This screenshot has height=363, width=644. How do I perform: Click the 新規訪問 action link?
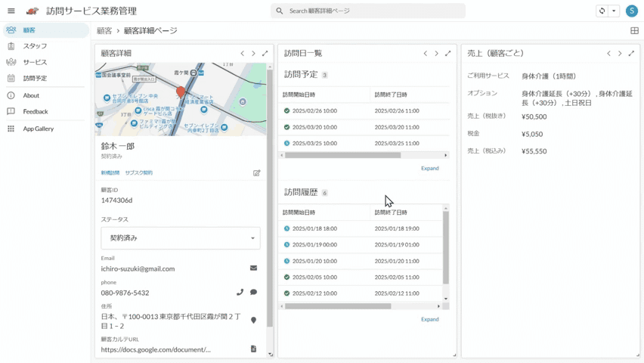point(110,173)
